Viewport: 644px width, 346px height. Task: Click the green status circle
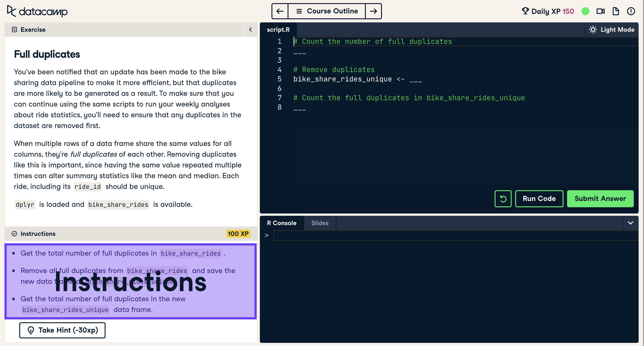585,11
